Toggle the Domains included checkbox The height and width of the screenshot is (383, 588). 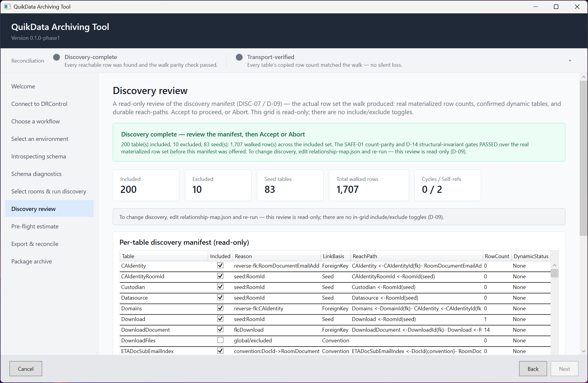pos(220,308)
